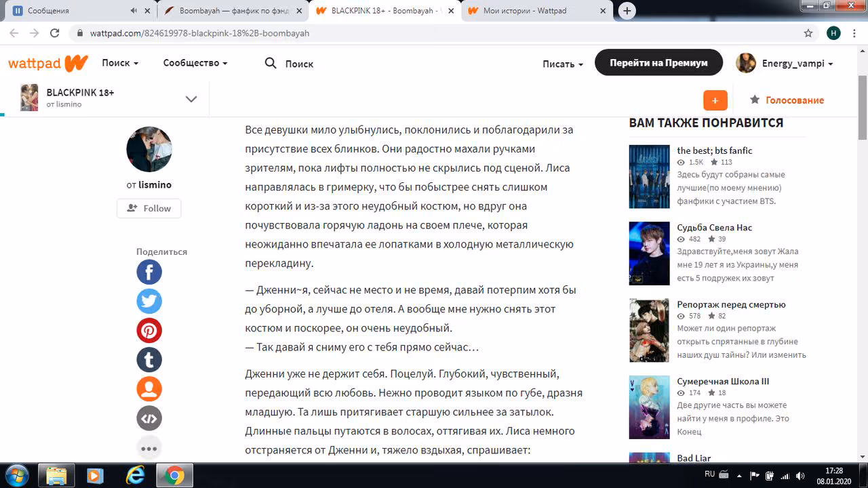The height and width of the screenshot is (488, 868).
Task: Click the embed code share icon
Action: [149, 418]
